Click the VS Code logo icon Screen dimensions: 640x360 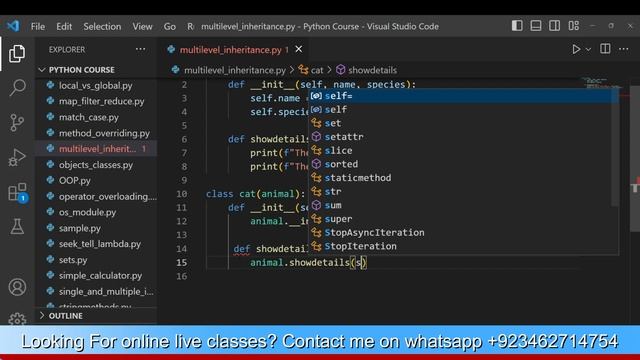13,26
